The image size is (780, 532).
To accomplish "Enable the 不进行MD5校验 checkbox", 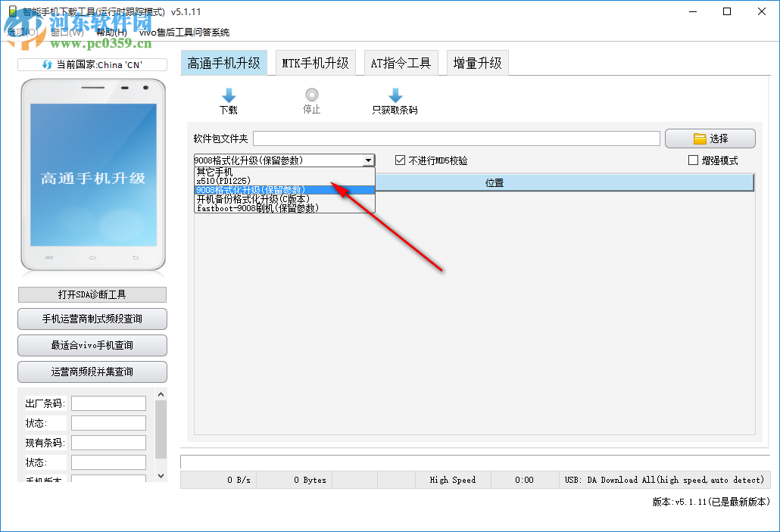I will pos(399,160).
